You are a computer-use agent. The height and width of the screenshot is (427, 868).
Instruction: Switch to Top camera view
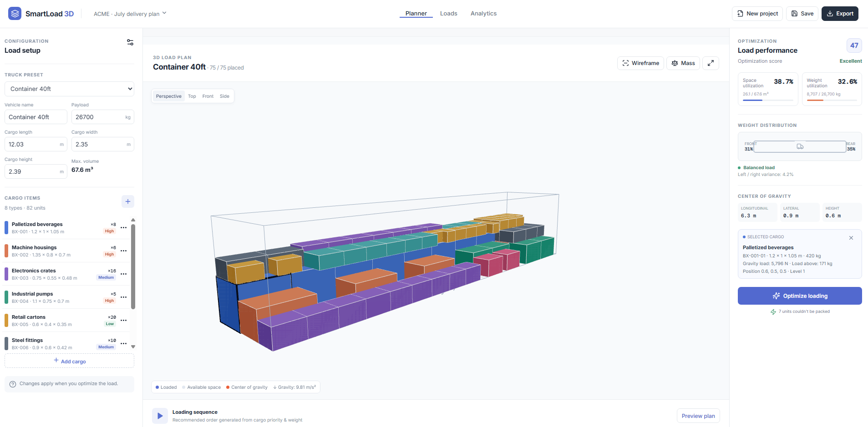(x=192, y=96)
